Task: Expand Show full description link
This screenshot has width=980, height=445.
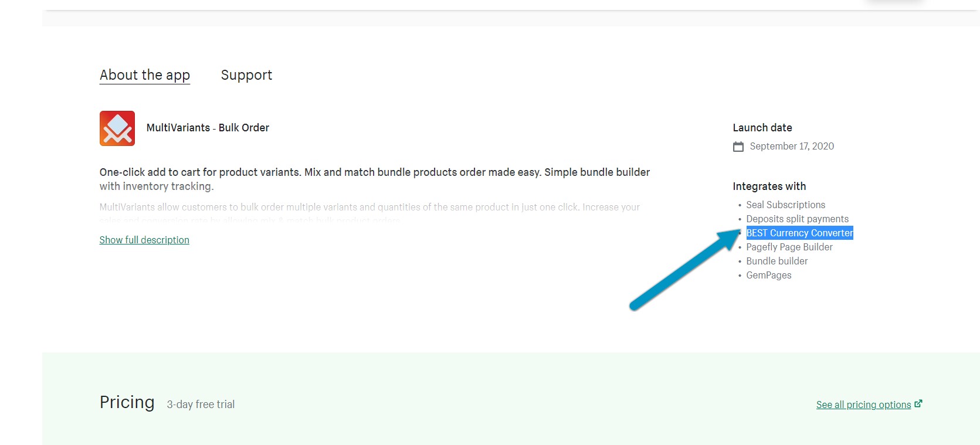Action: tap(144, 240)
